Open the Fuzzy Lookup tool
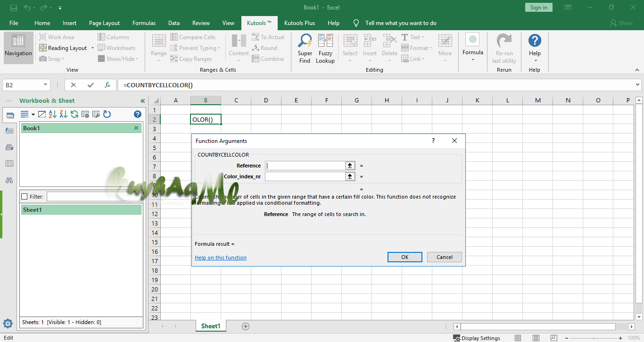The height and width of the screenshot is (342, 644). pos(325,48)
